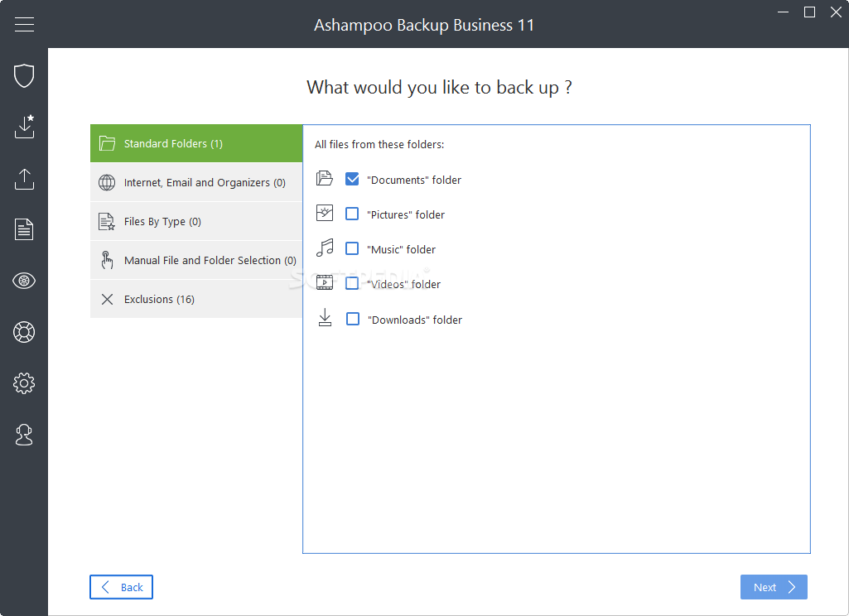
Task: Click the hand pointer Manual Selection icon
Action: click(x=107, y=260)
